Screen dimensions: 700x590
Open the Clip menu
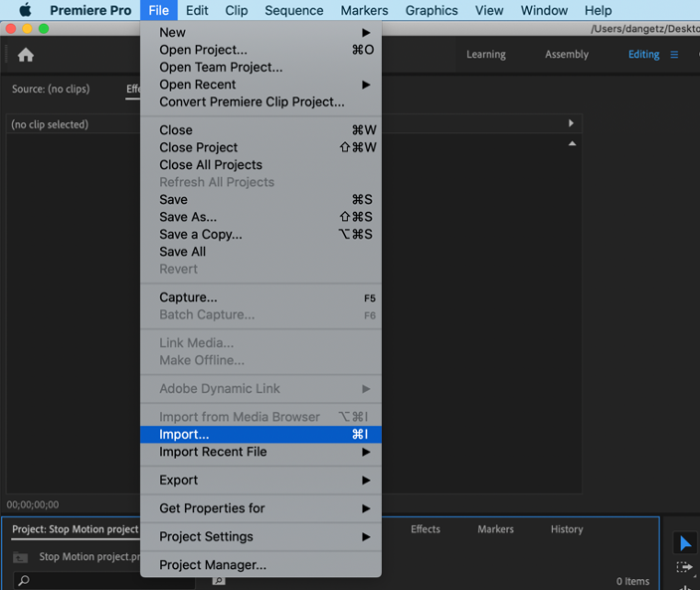237,10
